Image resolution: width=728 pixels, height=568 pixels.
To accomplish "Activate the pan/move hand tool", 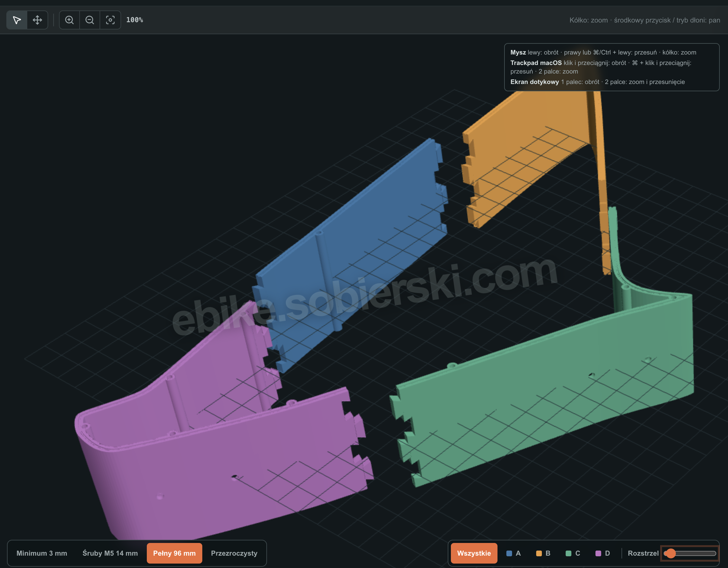I will point(37,20).
